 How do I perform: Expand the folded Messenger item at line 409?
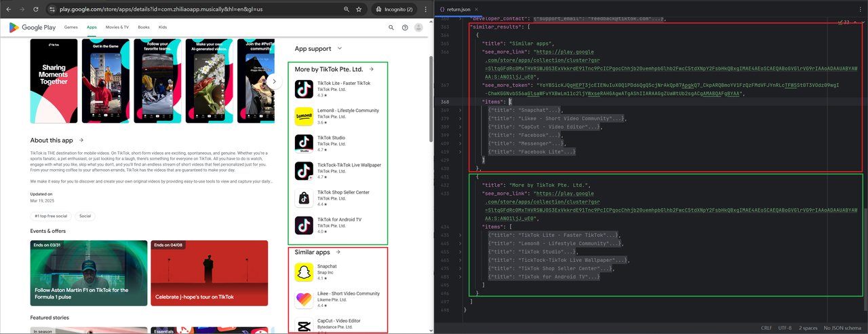point(460,143)
